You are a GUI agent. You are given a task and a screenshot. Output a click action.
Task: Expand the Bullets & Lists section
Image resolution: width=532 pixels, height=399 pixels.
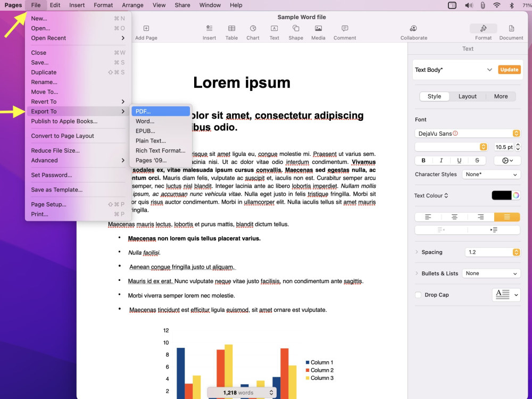417,273
